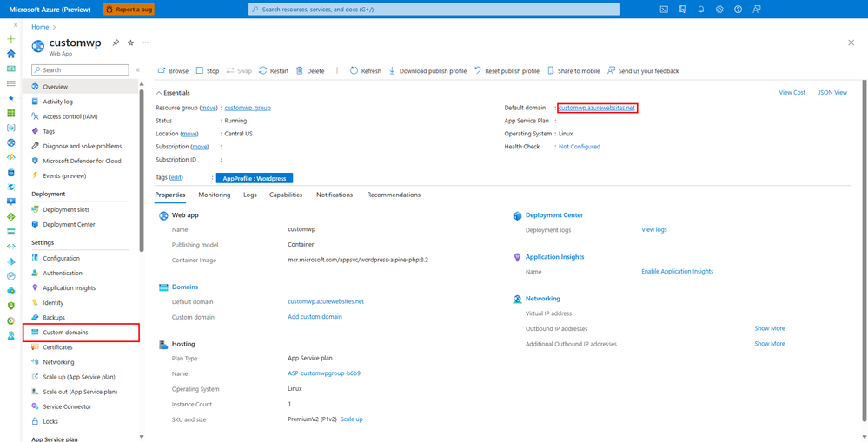Switch to the Notifications tab
The height and width of the screenshot is (442, 868).
point(335,195)
